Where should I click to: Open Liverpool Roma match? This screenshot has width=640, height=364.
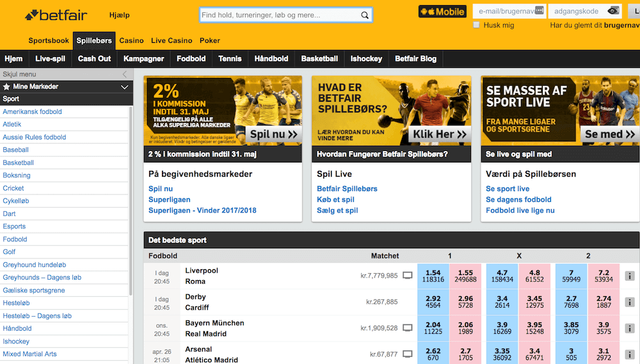click(202, 276)
